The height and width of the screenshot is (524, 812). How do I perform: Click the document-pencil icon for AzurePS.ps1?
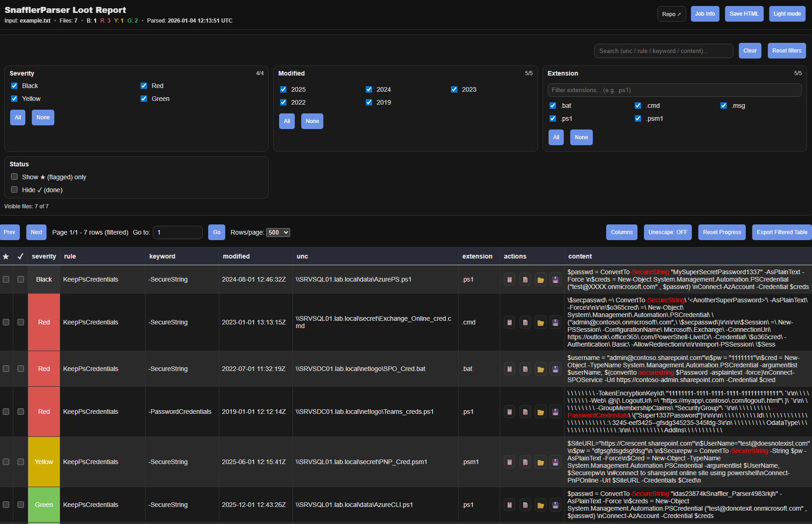[x=525, y=280]
